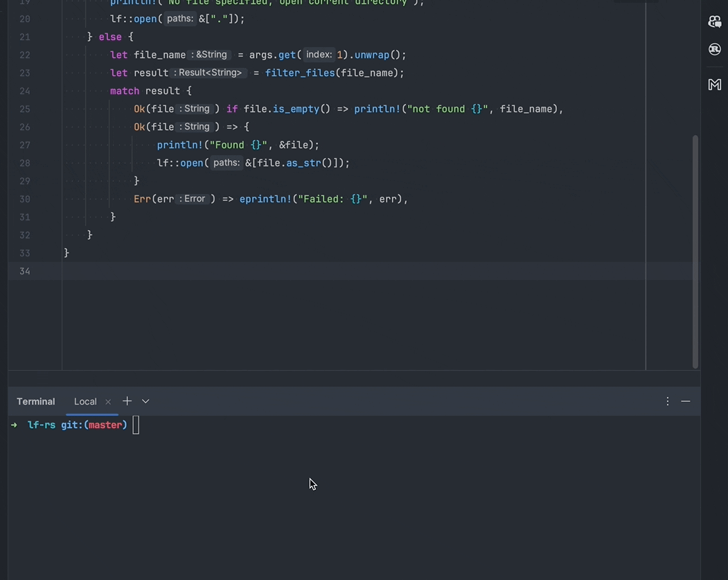Click the 'file_name' variable on line 22
Viewport: 728px width, 580px height.
point(160,55)
